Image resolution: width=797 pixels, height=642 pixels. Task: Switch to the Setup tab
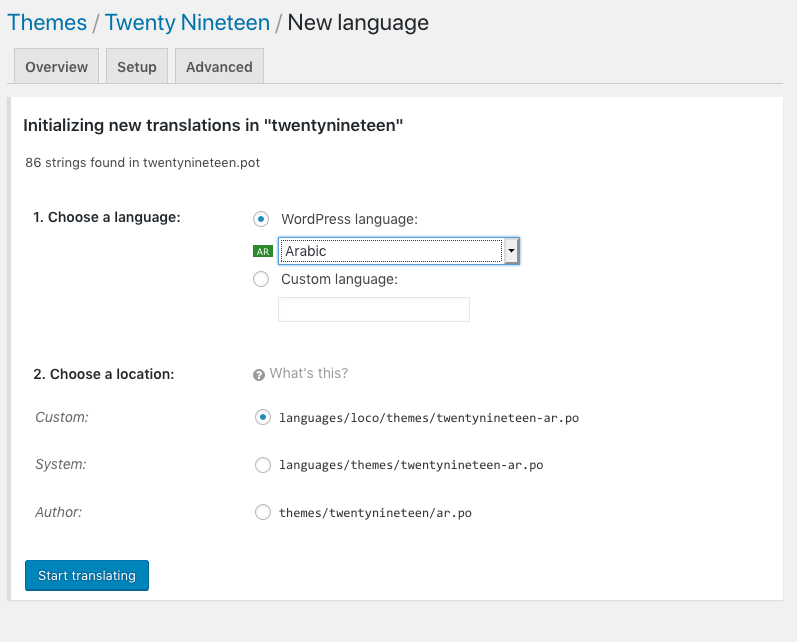click(137, 67)
